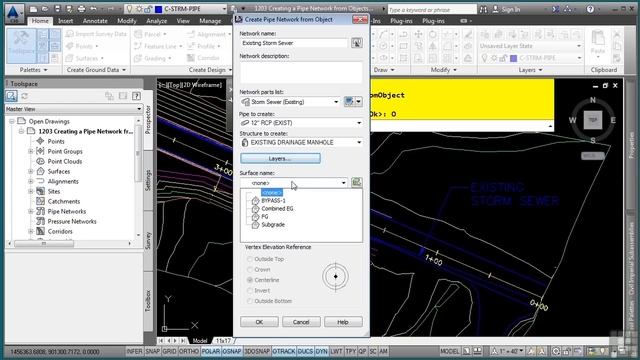Click the pick surface icon beside Surface name
Image resolution: width=640 pixels, height=360 pixels.
356,182
